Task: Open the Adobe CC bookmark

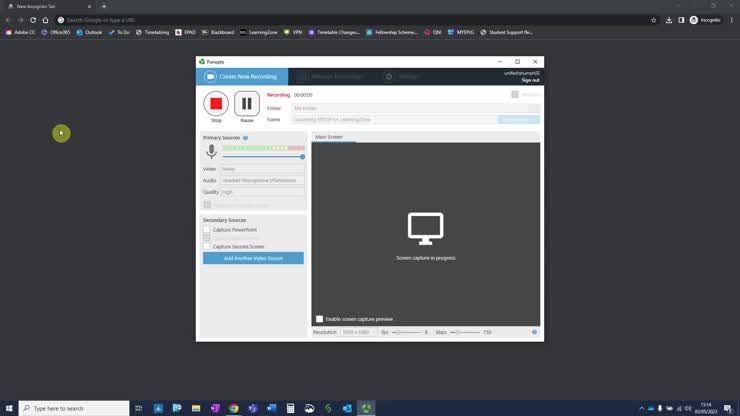Action: 20,33
